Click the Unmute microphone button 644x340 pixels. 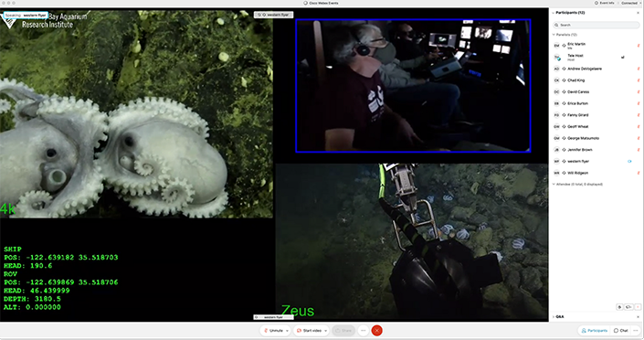click(273, 331)
